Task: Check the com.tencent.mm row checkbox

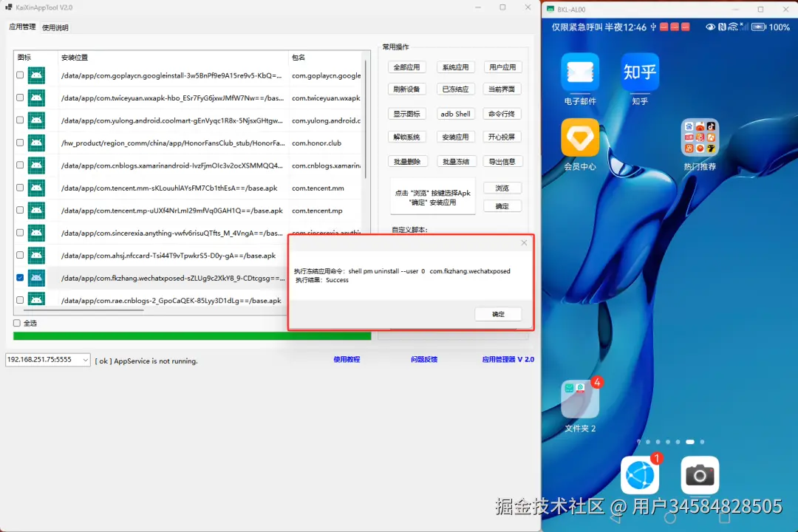Action: tap(20, 188)
